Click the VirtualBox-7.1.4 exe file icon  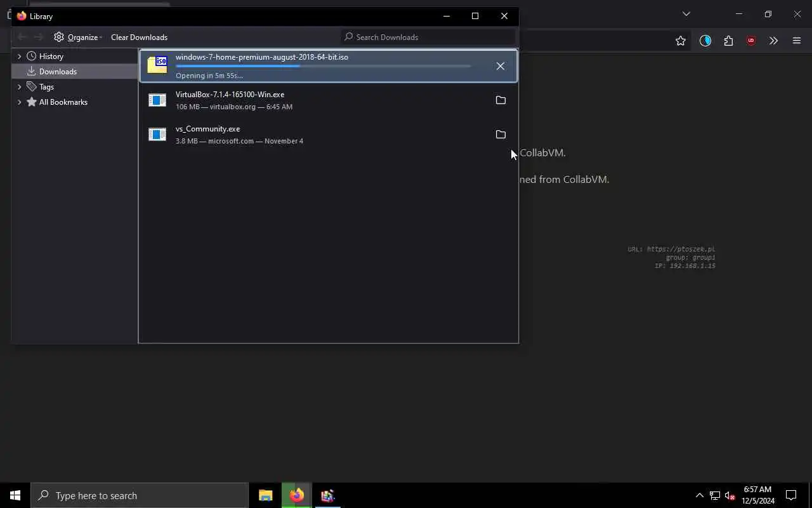pyautogui.click(x=157, y=100)
